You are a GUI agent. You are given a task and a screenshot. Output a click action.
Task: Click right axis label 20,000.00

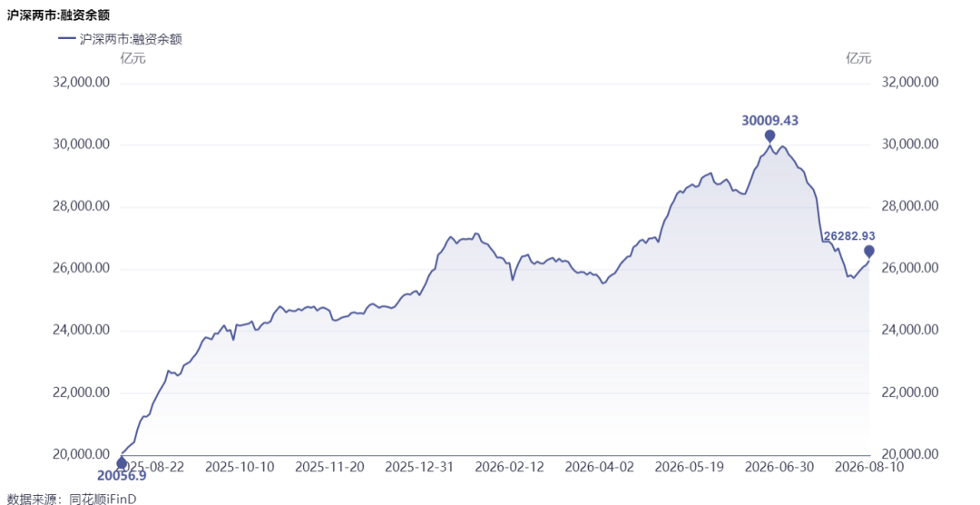point(909,454)
